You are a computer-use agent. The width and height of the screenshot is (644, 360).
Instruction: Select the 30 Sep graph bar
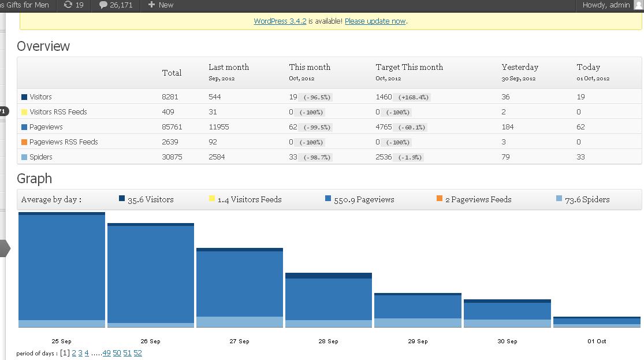(507, 314)
